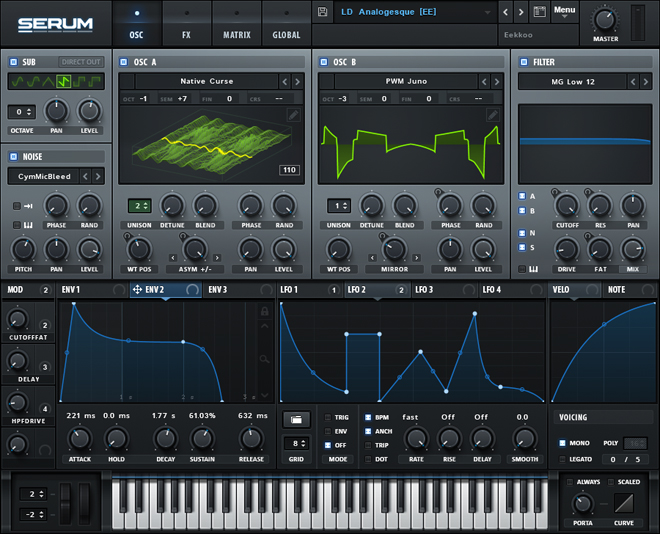Enable the LFO TRIG mode checkbox
The image size is (660, 534).
327,417
